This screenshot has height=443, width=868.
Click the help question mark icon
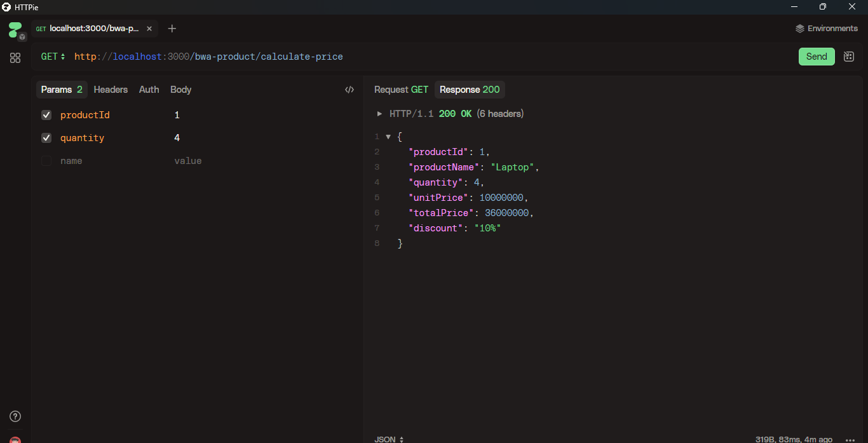pyautogui.click(x=15, y=416)
